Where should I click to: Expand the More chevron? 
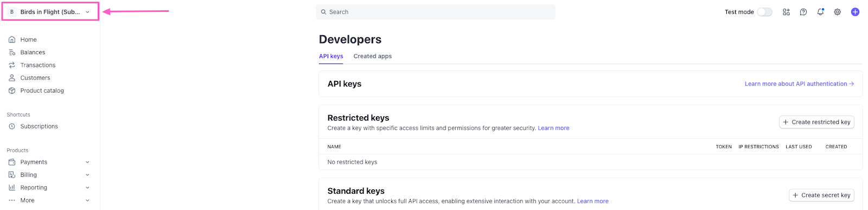coord(87,200)
